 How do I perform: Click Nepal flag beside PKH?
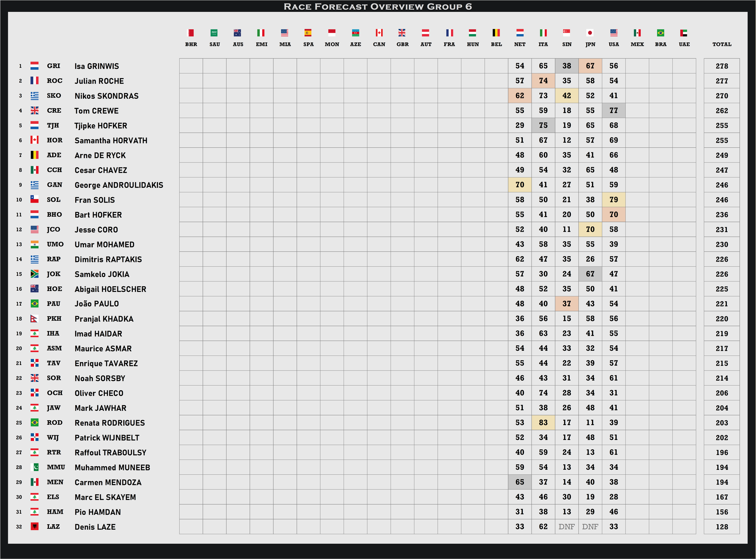(34, 319)
